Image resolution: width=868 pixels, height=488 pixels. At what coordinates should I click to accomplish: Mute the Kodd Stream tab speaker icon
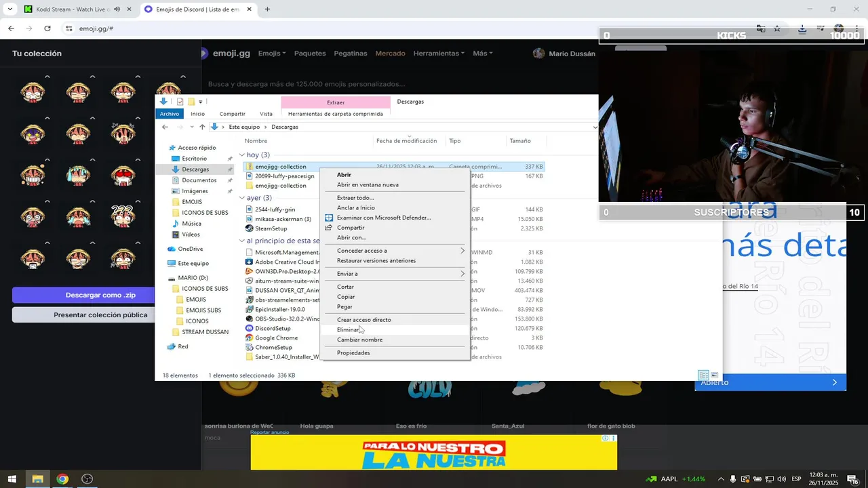click(117, 9)
